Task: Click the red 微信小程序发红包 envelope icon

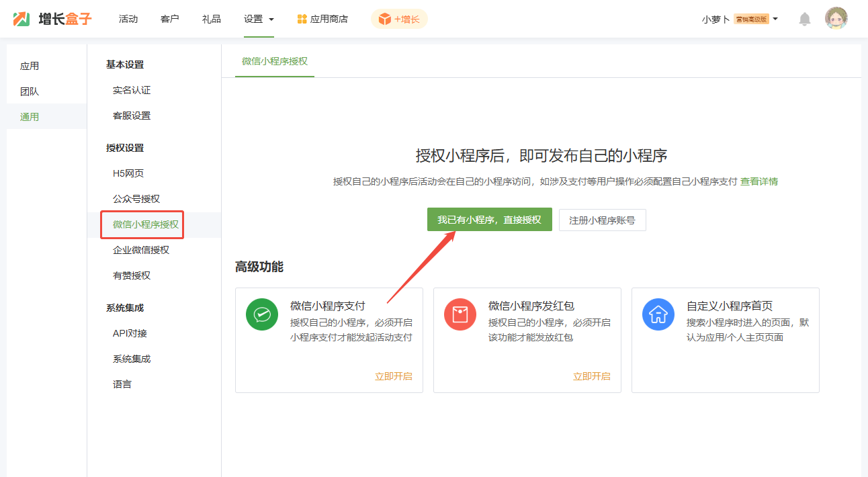Action: tap(460, 314)
